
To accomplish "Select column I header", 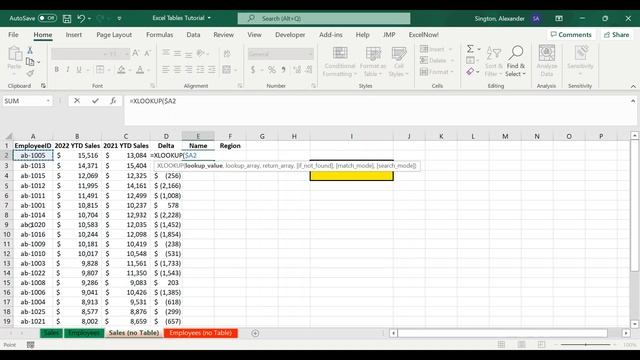I will click(351, 136).
